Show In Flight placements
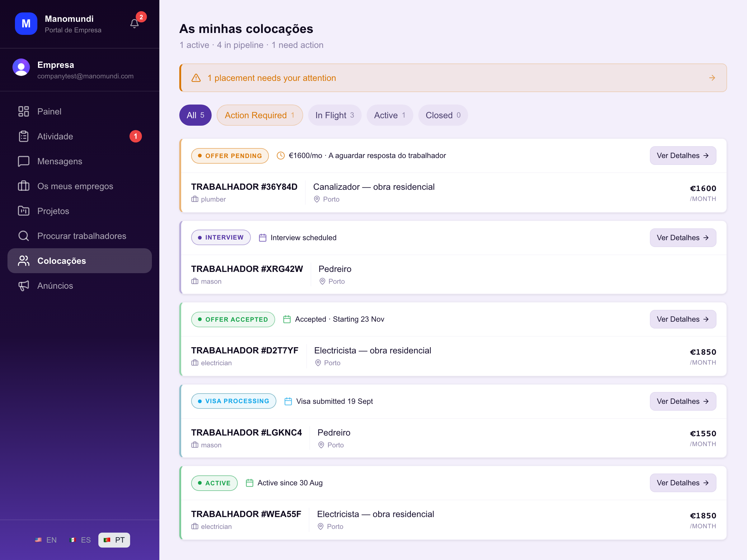The width and height of the screenshot is (747, 560). (335, 115)
